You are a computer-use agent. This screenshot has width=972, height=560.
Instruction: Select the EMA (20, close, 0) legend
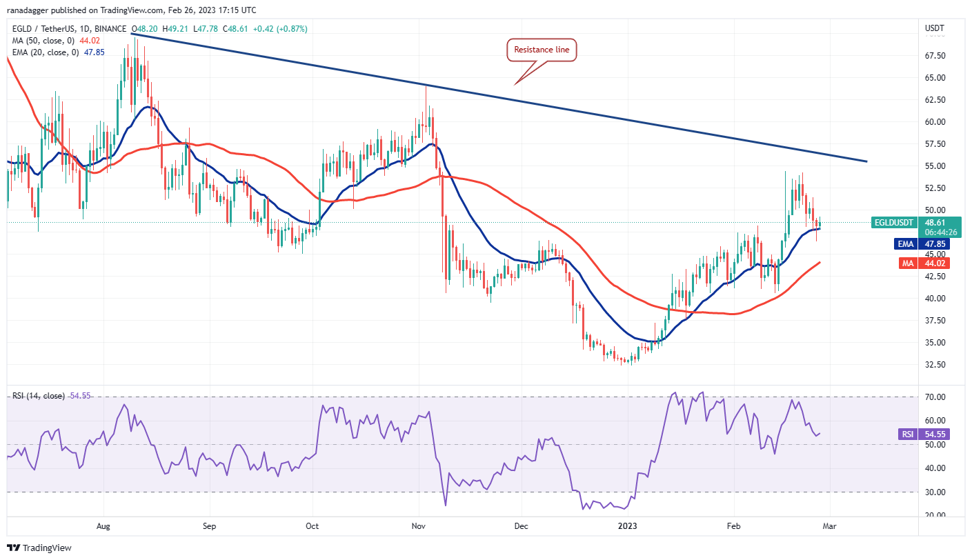46,52
